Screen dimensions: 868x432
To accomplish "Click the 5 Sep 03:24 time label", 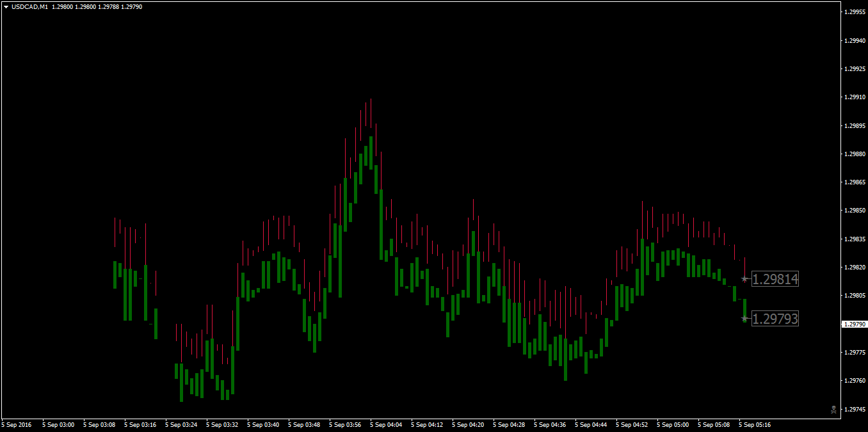I will (x=181, y=424).
